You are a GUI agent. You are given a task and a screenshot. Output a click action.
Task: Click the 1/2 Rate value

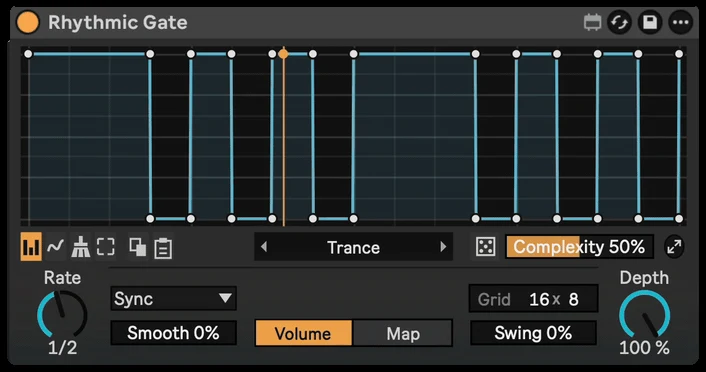tap(63, 348)
